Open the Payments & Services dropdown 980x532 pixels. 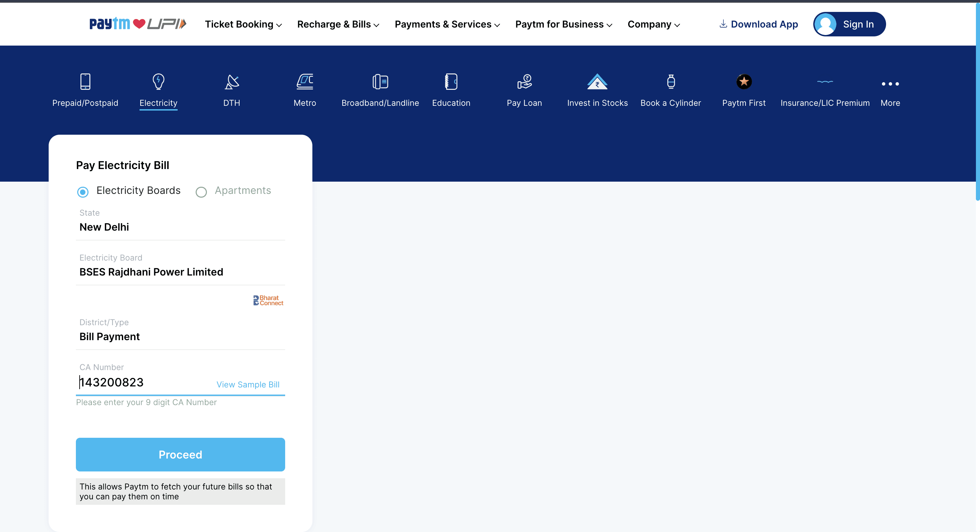[447, 24]
